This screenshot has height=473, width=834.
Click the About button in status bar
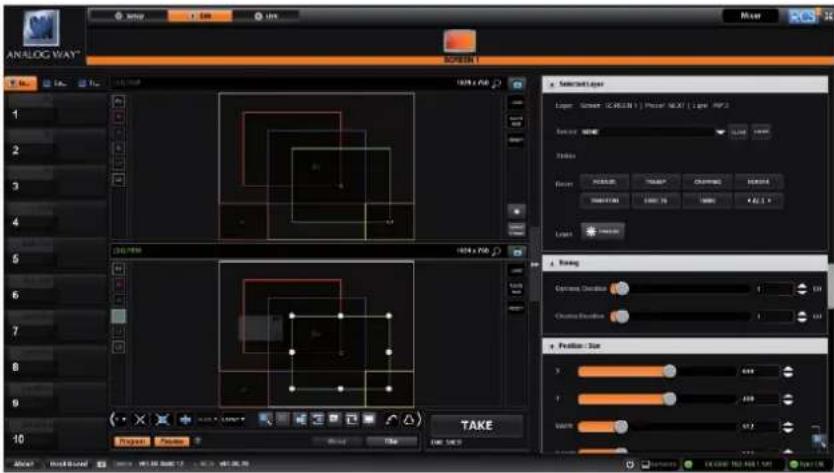(23, 464)
